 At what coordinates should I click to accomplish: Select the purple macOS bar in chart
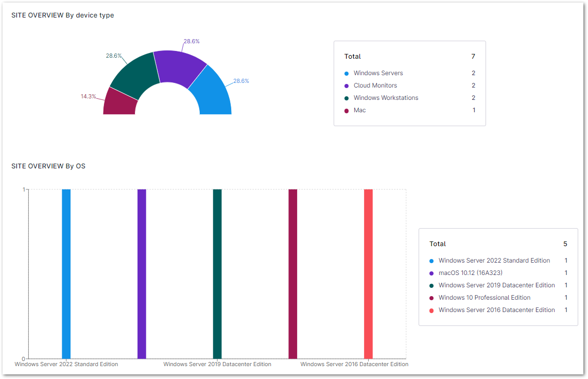pyautogui.click(x=142, y=273)
